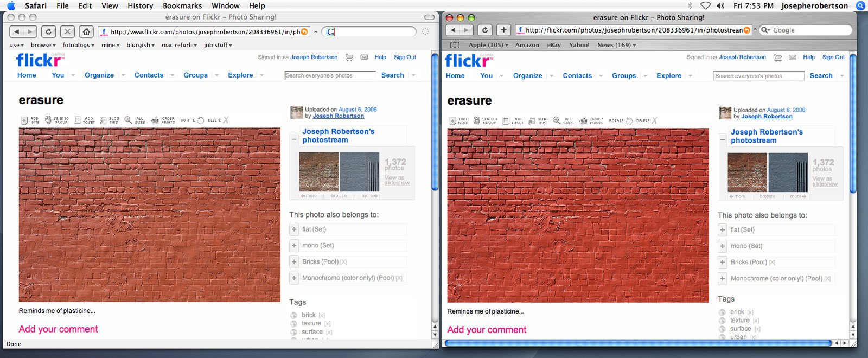Open Contacts dropdown arrow in right window

coord(601,76)
